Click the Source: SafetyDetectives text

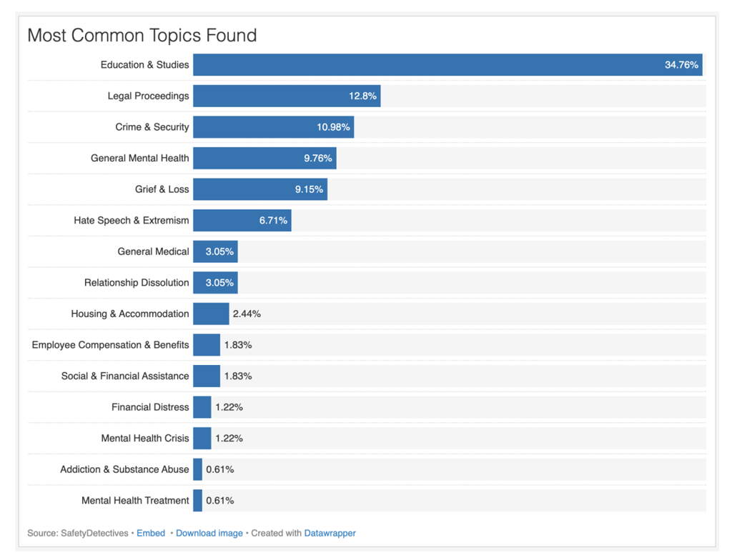coord(77,533)
